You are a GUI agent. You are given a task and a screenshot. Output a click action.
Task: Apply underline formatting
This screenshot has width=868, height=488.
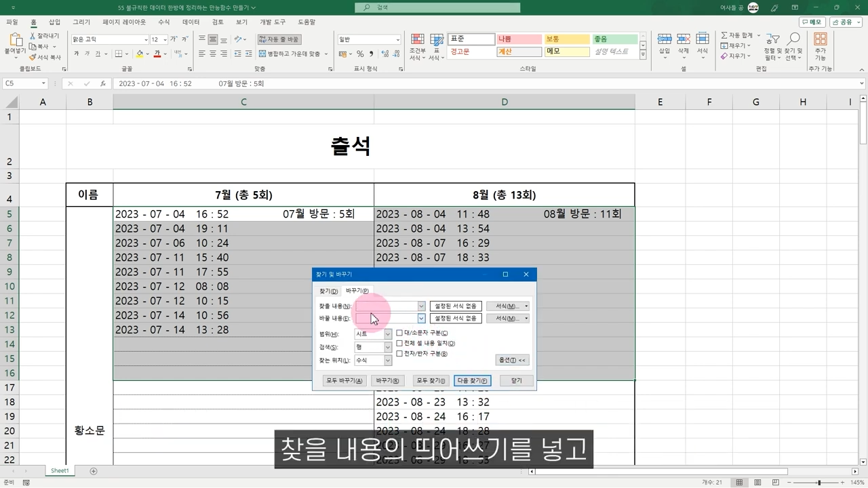(x=97, y=54)
